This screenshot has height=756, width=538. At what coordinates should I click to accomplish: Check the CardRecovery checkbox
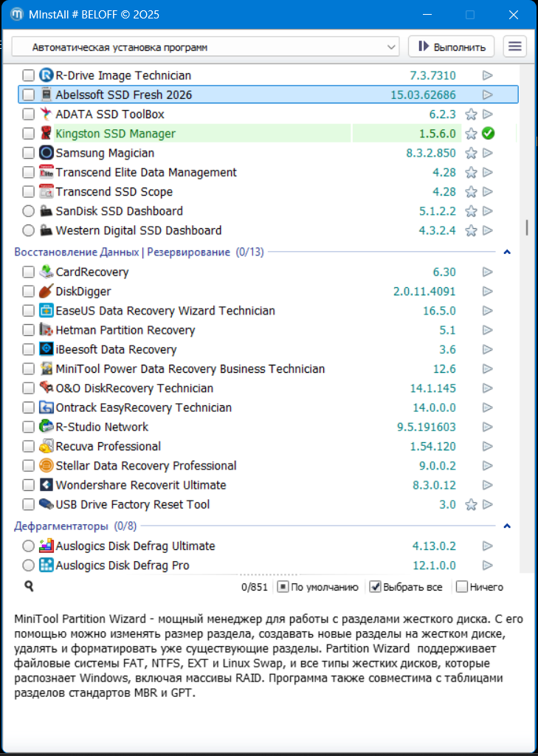pyautogui.click(x=28, y=272)
